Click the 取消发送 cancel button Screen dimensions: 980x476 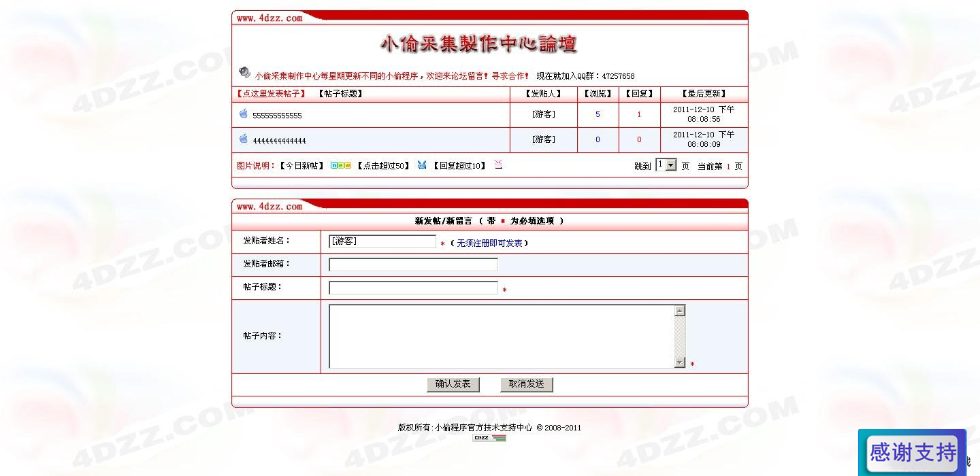tap(527, 384)
